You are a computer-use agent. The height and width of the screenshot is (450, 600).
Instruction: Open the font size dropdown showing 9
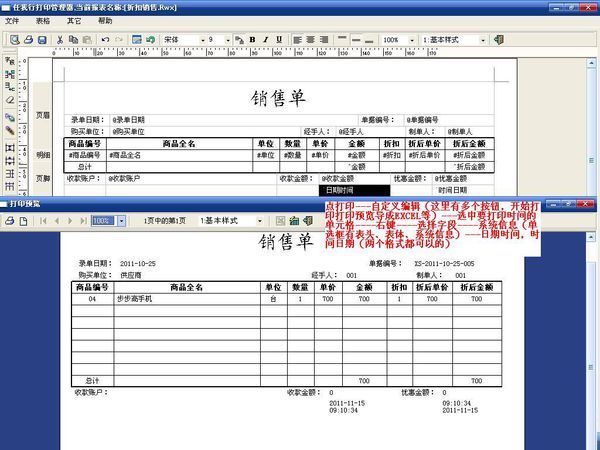[228, 40]
